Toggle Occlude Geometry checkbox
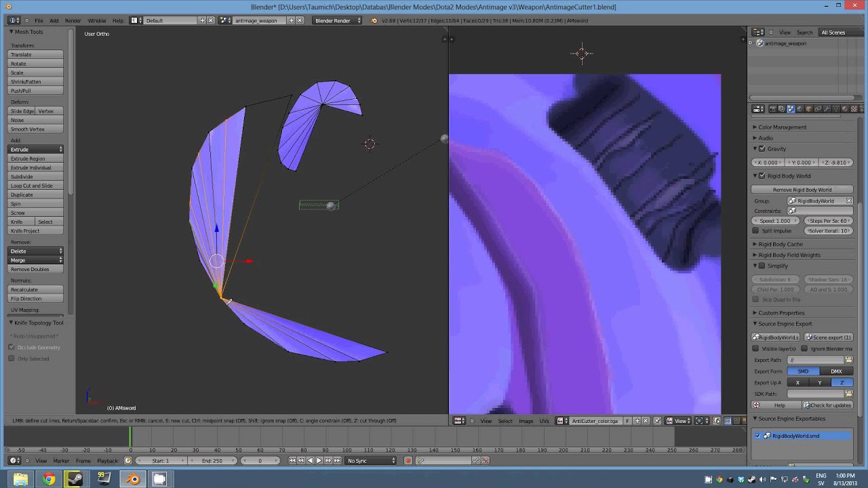Viewport: 868px width, 488px height. 12,347
